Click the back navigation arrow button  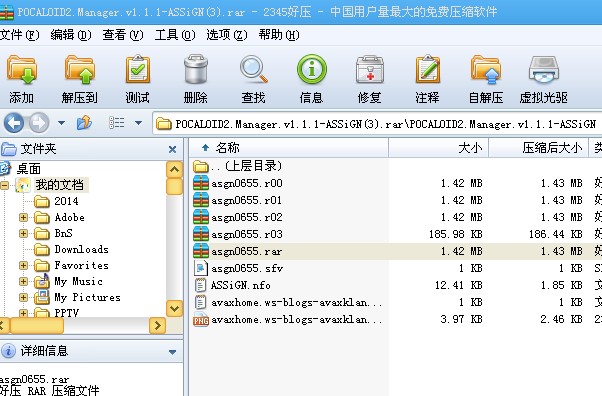click(x=14, y=123)
